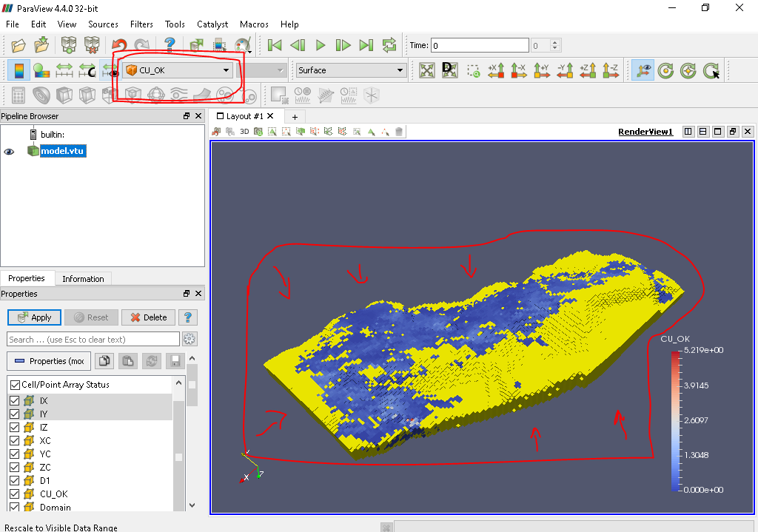This screenshot has height=532, width=758.
Task: Uncheck the IZ array checkbox
Action: (x=15, y=427)
